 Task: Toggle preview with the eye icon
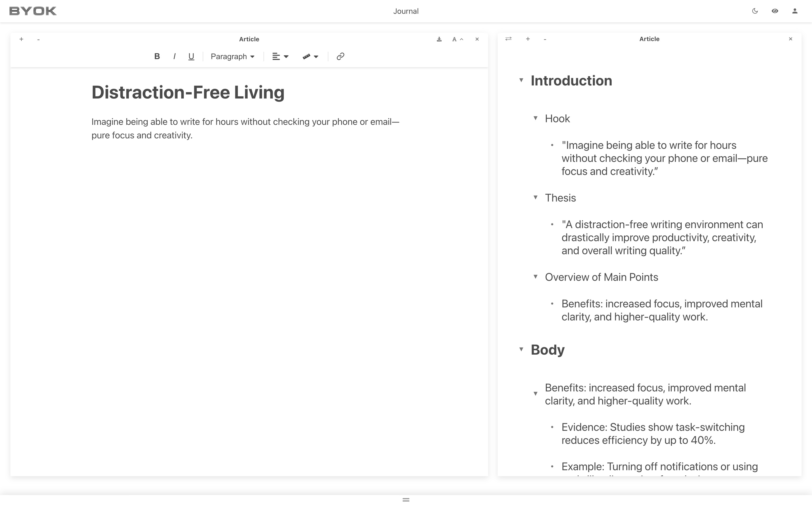pyautogui.click(x=775, y=11)
